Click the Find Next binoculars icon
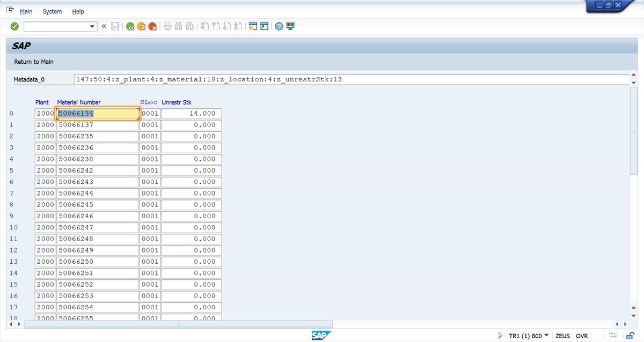Screen dimensions: 644x342 189,26
